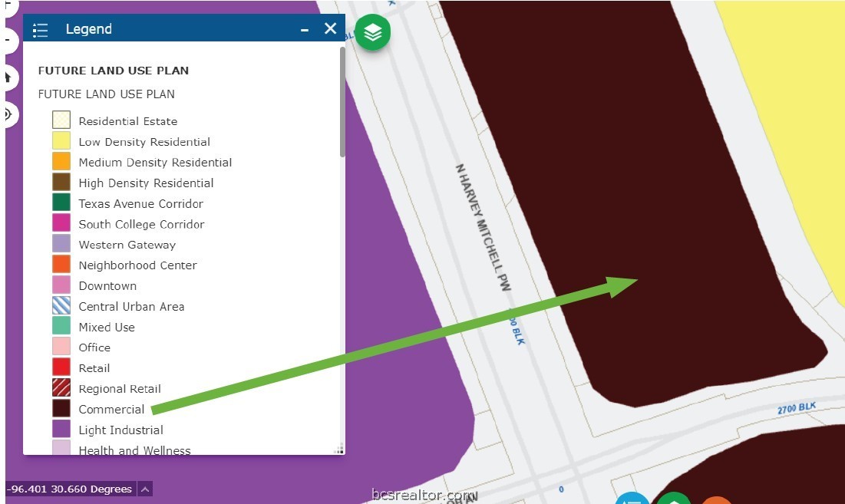Close the Legend panel
Screen dimensions: 845x504
(330, 29)
